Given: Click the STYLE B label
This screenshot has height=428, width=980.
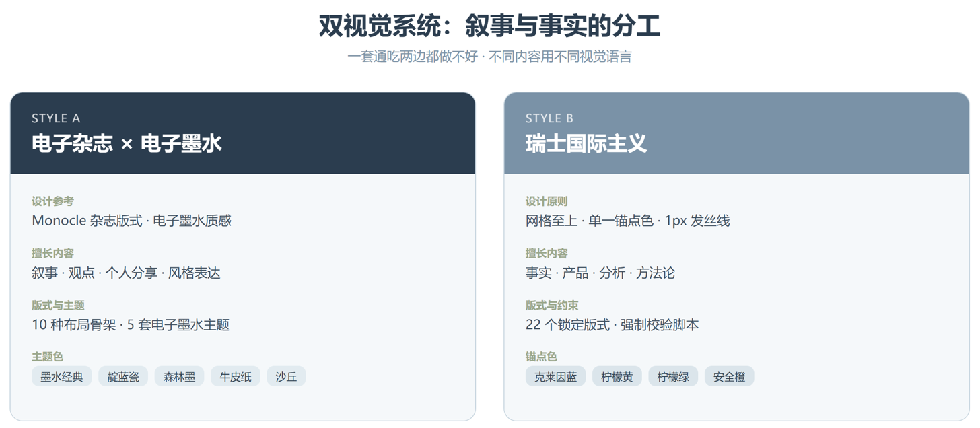Looking at the screenshot, I should [x=549, y=118].
